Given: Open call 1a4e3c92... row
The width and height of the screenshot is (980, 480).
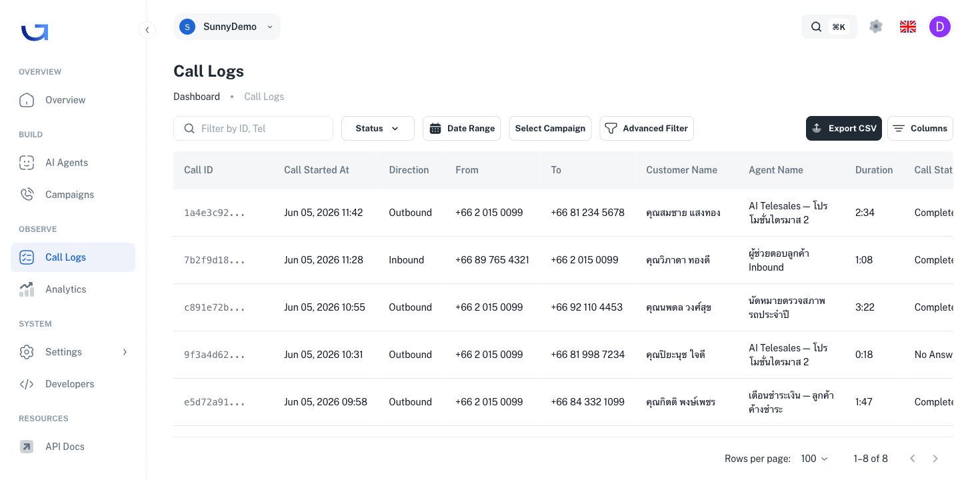Looking at the screenshot, I should [563, 213].
